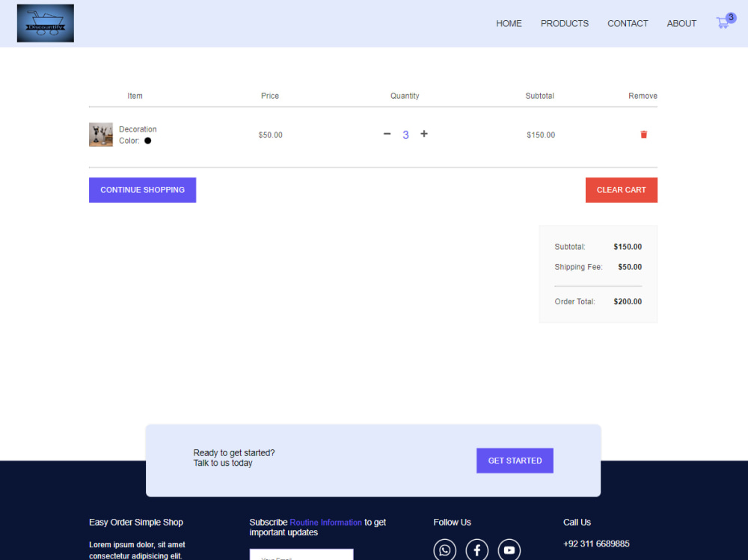Increase Decoration quantity with the plus button
The image size is (748, 560).
point(423,134)
